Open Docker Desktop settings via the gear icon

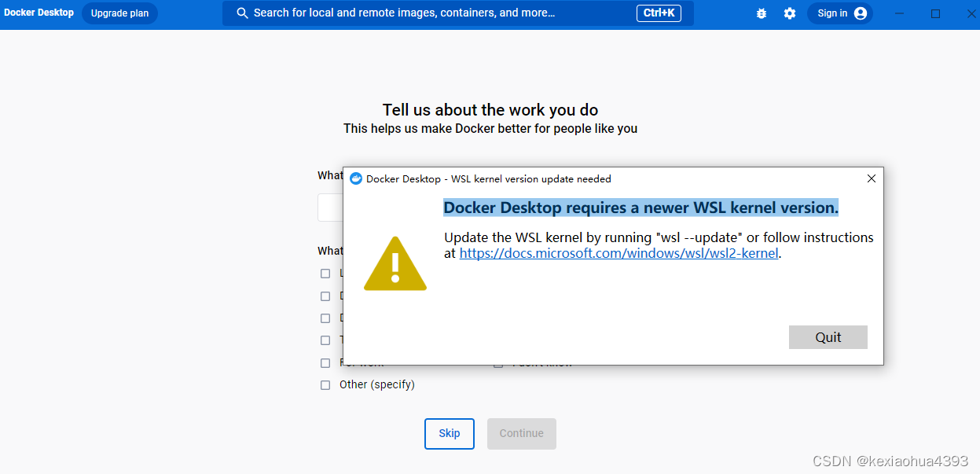[x=789, y=13]
